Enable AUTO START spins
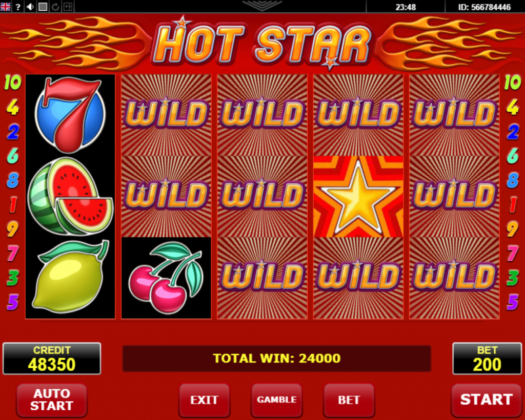Screen dimensions: 525x420 (52, 400)
